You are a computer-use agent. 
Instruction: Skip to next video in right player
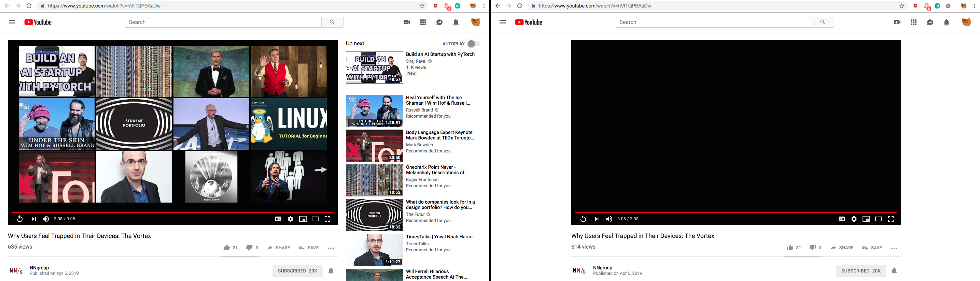(597, 219)
